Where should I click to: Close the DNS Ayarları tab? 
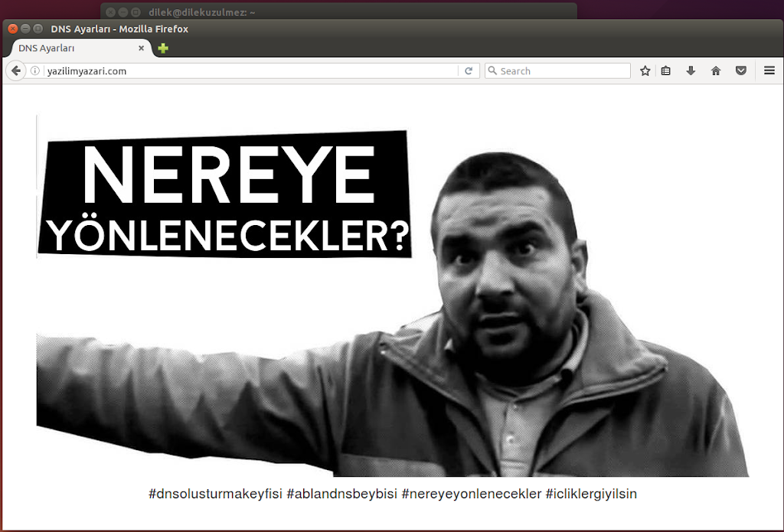click(x=141, y=48)
